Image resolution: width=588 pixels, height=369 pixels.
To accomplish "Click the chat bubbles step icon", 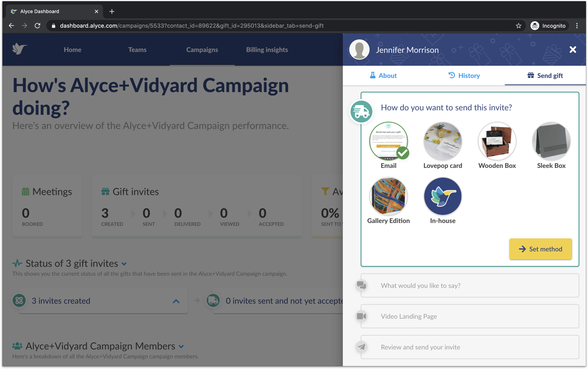I will pos(361,285).
